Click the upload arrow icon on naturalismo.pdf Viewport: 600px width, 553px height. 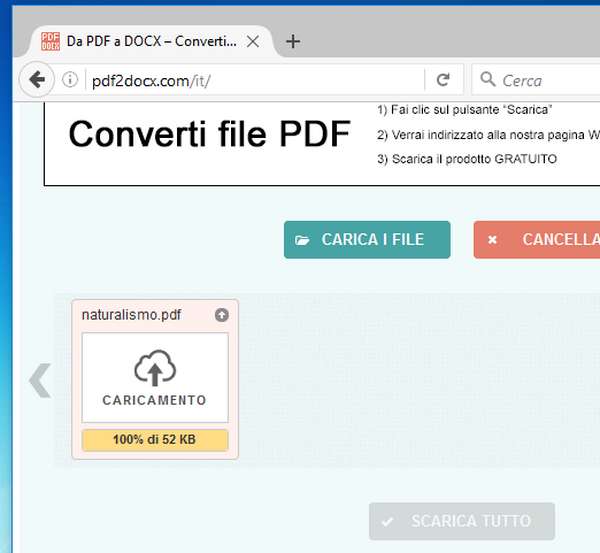222,315
